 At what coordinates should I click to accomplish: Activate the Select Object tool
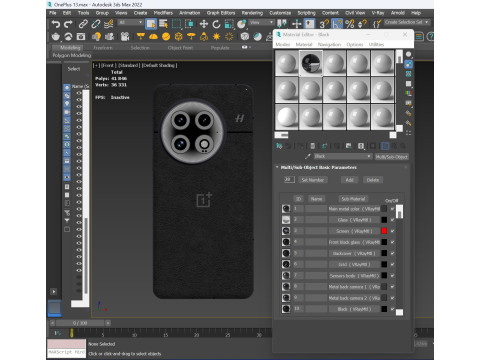pyautogui.click(x=151, y=24)
